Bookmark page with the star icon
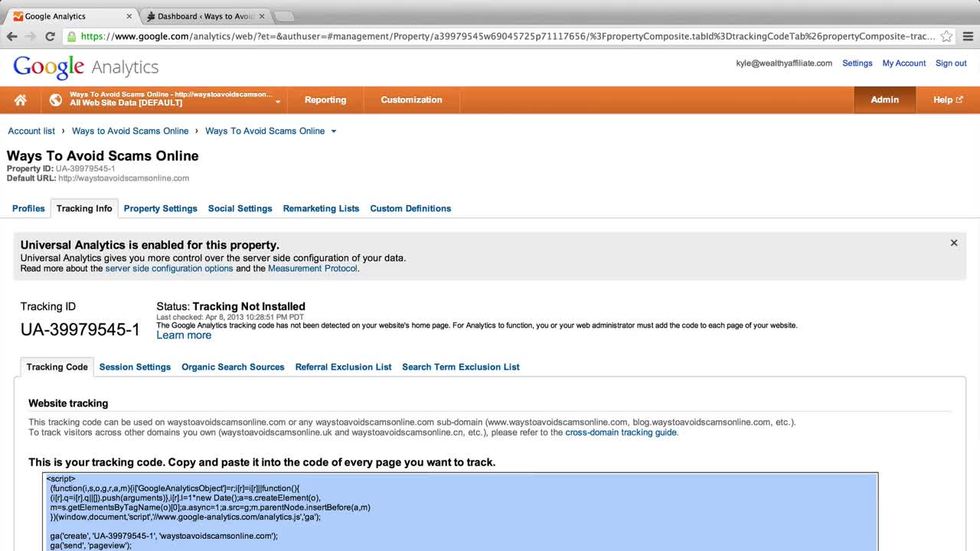 pos(947,36)
